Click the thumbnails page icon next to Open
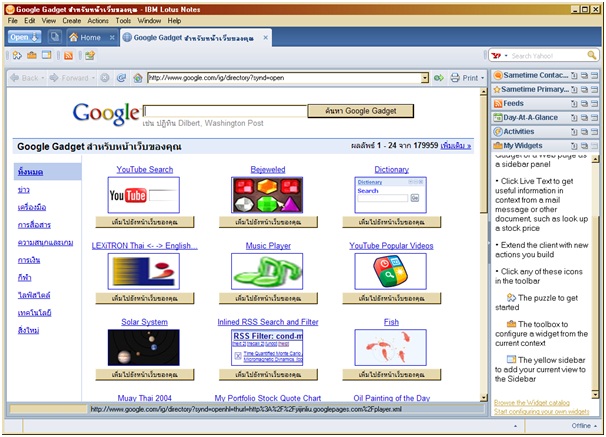This screenshot has height=437, width=606. [x=55, y=37]
